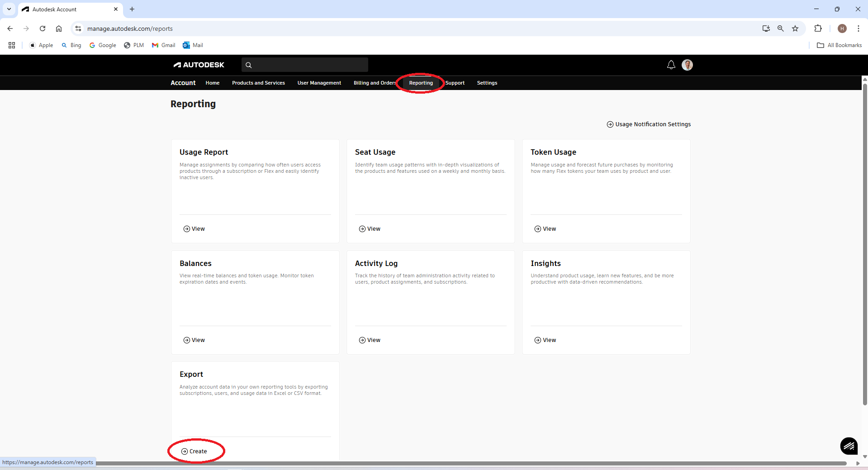The image size is (868, 470).
Task: Open the Autodesk chat assistant bubble
Action: coord(849,446)
